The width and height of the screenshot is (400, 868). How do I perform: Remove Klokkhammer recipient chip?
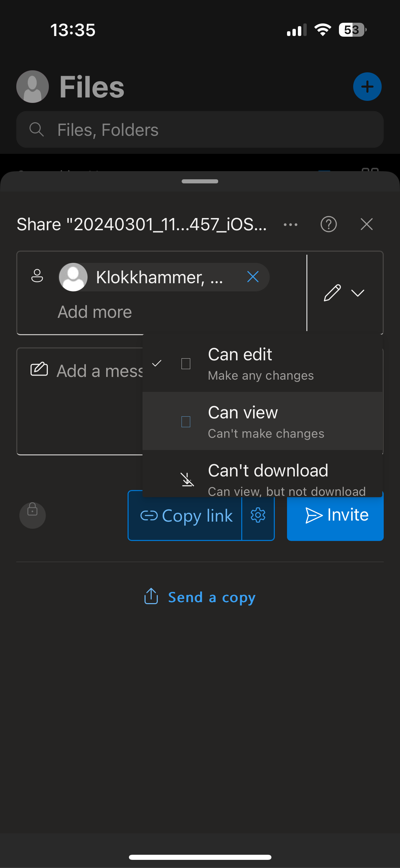pos(253,277)
